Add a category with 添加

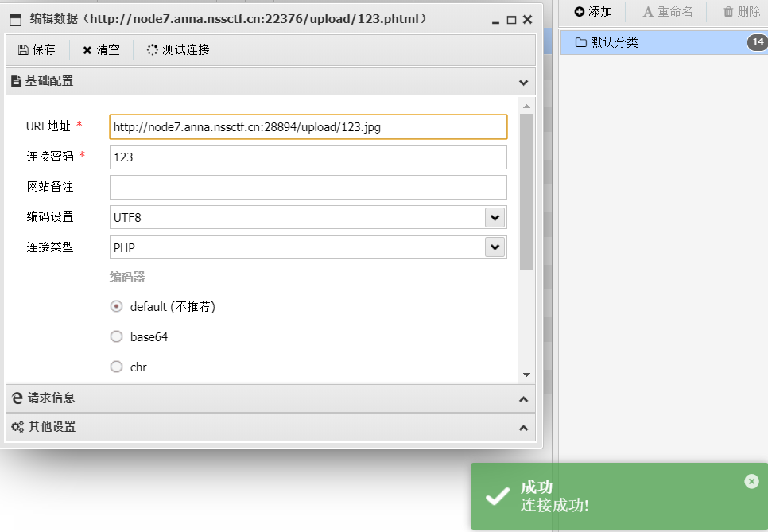click(x=593, y=11)
